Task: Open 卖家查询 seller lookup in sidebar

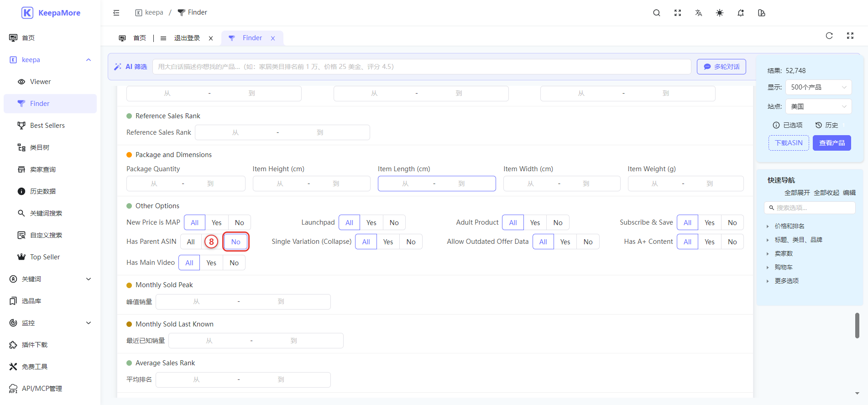Action: pyautogui.click(x=50, y=169)
